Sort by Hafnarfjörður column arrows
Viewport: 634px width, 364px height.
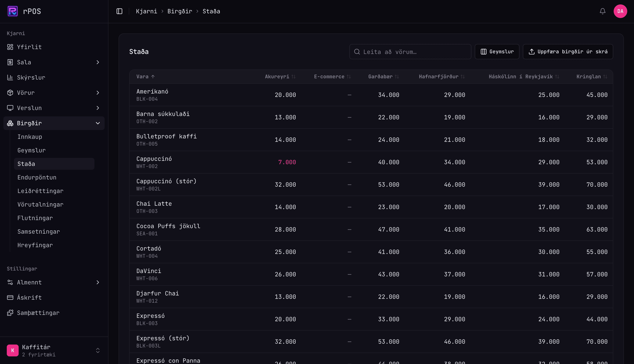pos(463,77)
